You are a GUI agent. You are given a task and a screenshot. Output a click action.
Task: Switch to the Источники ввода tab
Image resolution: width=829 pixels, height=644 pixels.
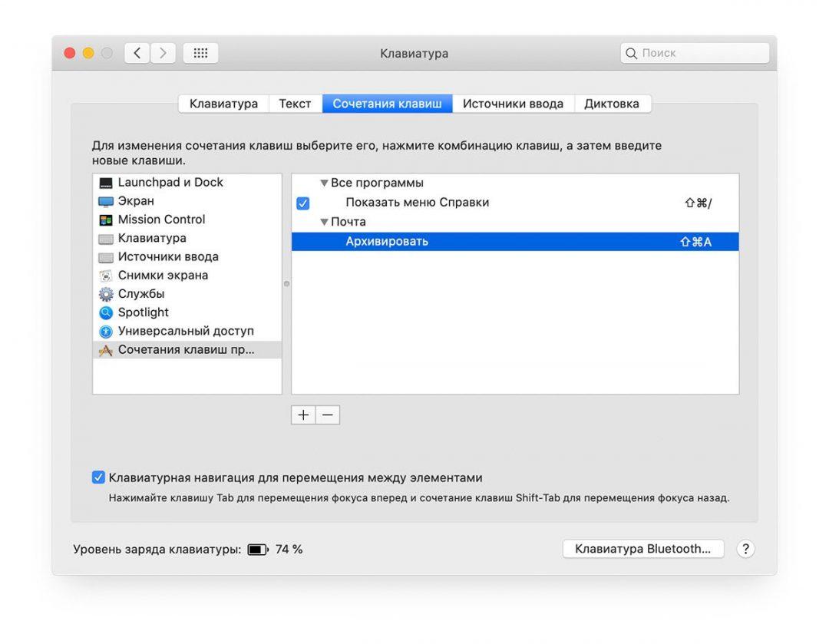pos(512,104)
